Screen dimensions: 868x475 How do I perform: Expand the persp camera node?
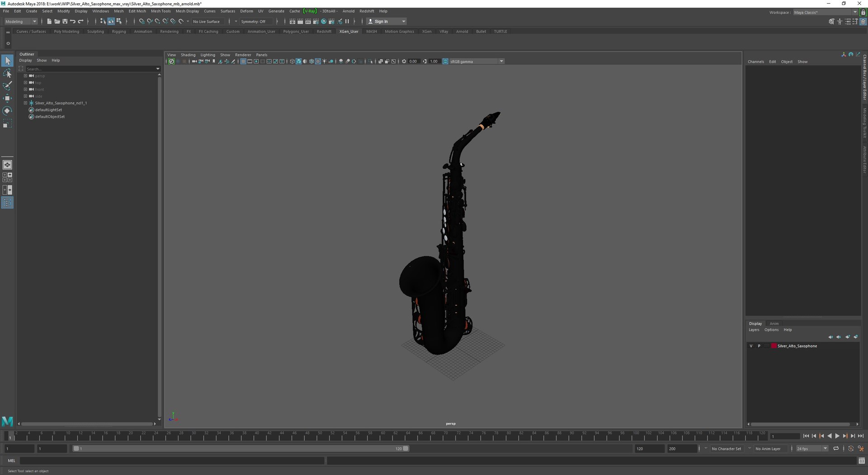click(26, 76)
